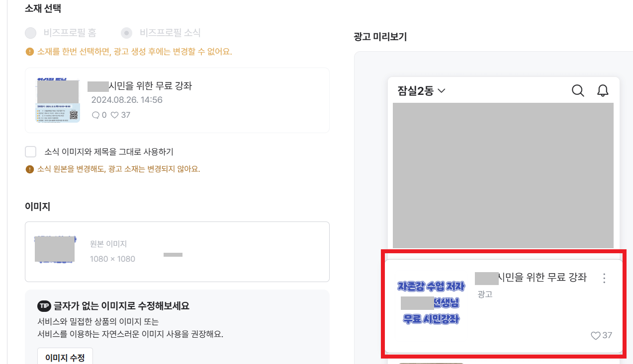The image size is (633, 364).
Task: Open the 잠실2동 neighborhood dropdown
Action: pyautogui.click(x=421, y=91)
